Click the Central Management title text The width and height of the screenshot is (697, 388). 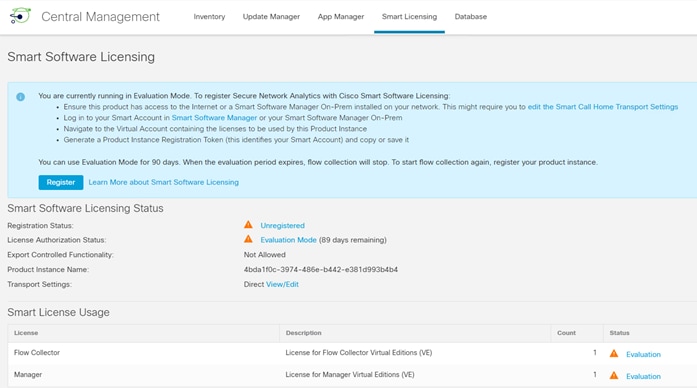(100, 16)
